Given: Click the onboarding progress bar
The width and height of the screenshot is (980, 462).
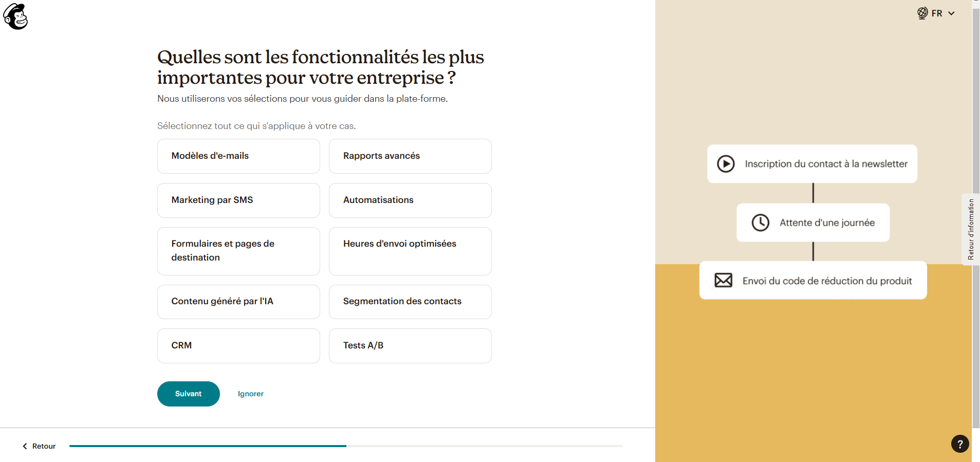Looking at the screenshot, I should pyautogui.click(x=346, y=446).
